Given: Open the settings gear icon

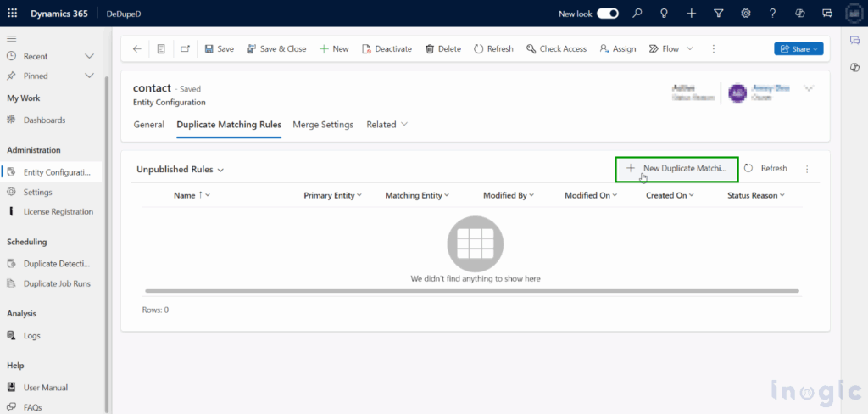Looking at the screenshot, I should (746, 14).
